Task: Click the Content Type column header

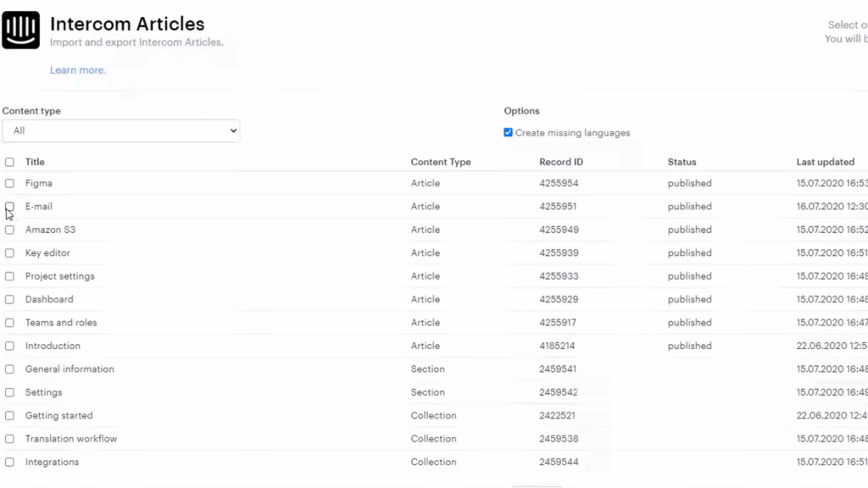Action: point(441,162)
